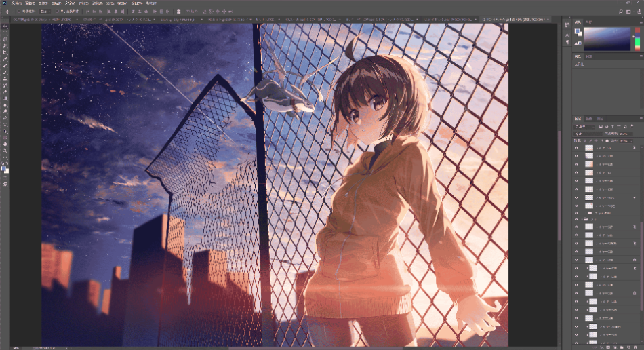Toggle the layer filtering on/off switch
Image resolution: width=644 pixels, height=350 pixels.
632,126
